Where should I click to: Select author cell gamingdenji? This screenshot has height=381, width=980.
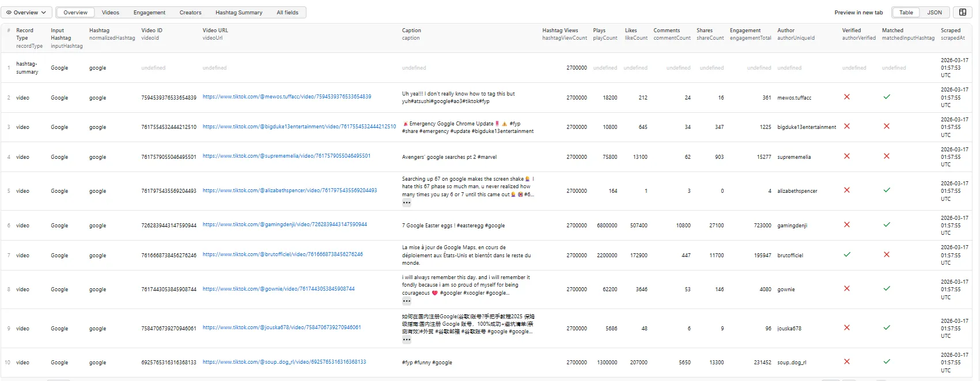click(x=792, y=226)
